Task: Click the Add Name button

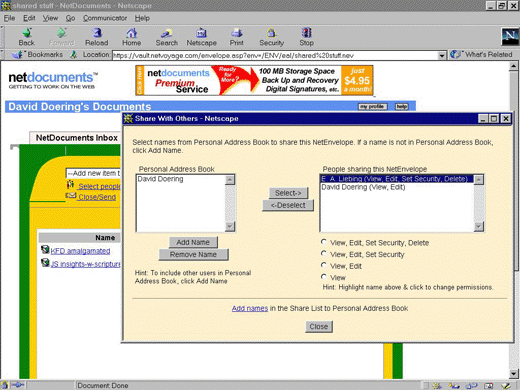Action: pyautogui.click(x=193, y=242)
